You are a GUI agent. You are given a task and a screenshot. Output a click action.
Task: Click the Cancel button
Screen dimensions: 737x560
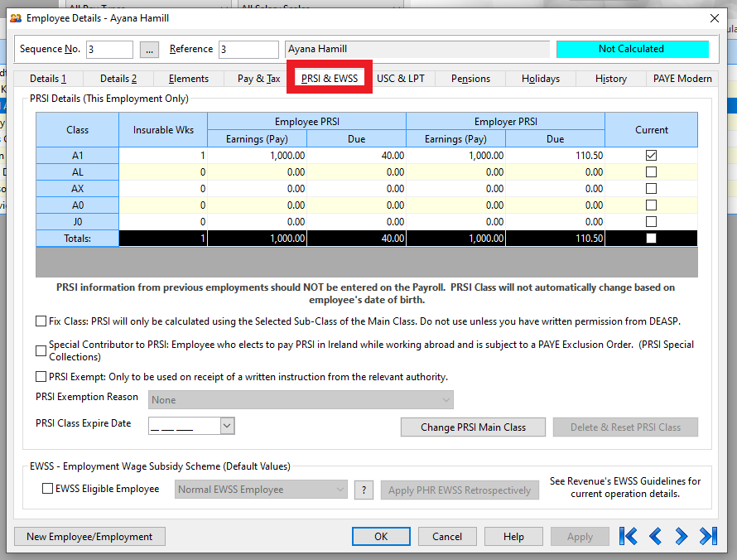tap(447, 537)
